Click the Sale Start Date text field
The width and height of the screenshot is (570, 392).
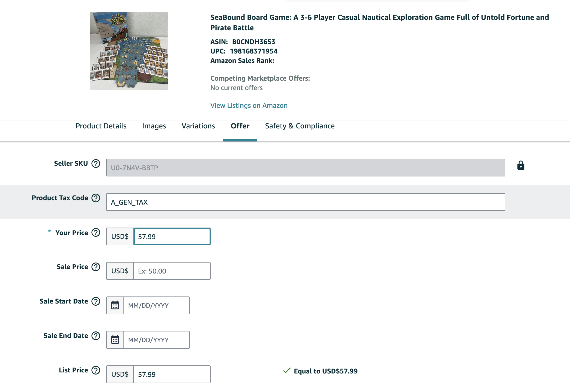click(x=157, y=305)
